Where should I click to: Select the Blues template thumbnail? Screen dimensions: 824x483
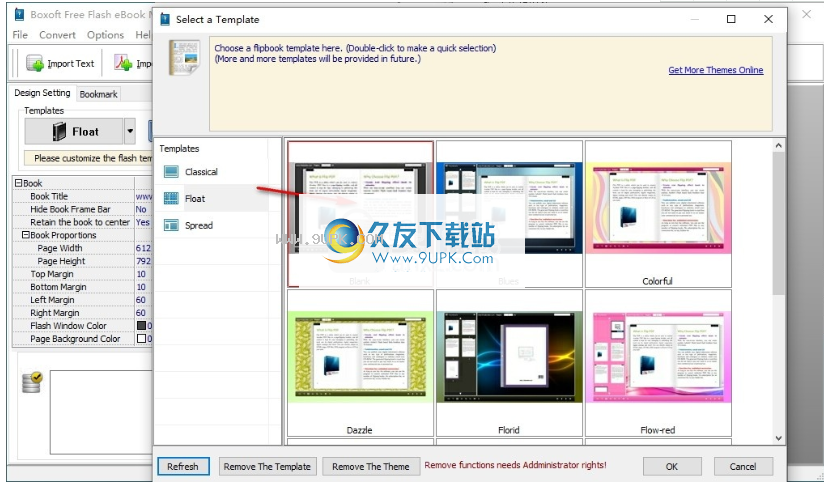[509, 213]
